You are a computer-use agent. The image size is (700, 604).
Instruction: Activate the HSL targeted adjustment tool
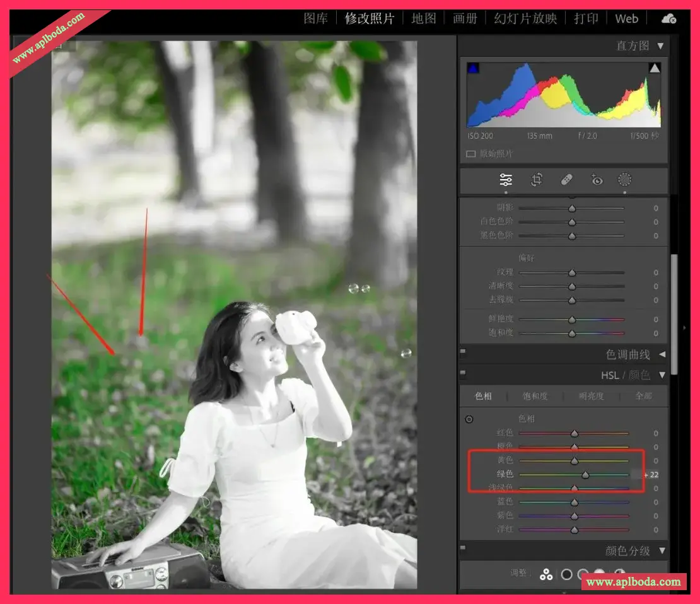pyautogui.click(x=469, y=419)
